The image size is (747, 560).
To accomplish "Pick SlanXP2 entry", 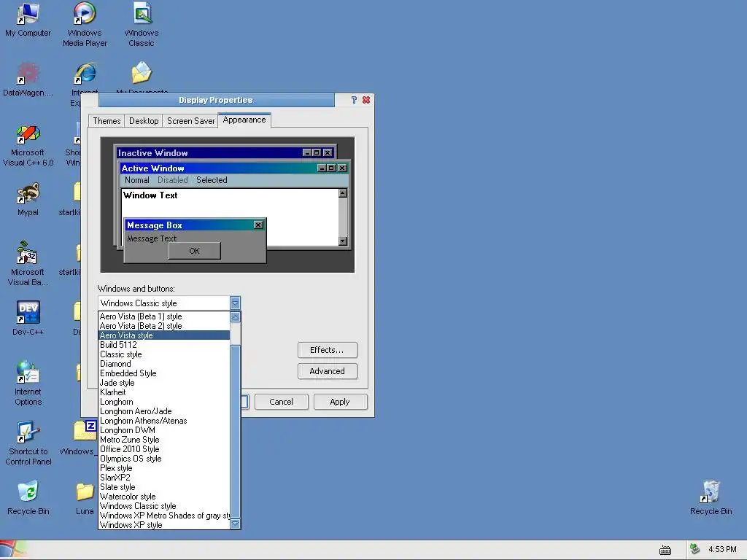I will pos(164,478).
